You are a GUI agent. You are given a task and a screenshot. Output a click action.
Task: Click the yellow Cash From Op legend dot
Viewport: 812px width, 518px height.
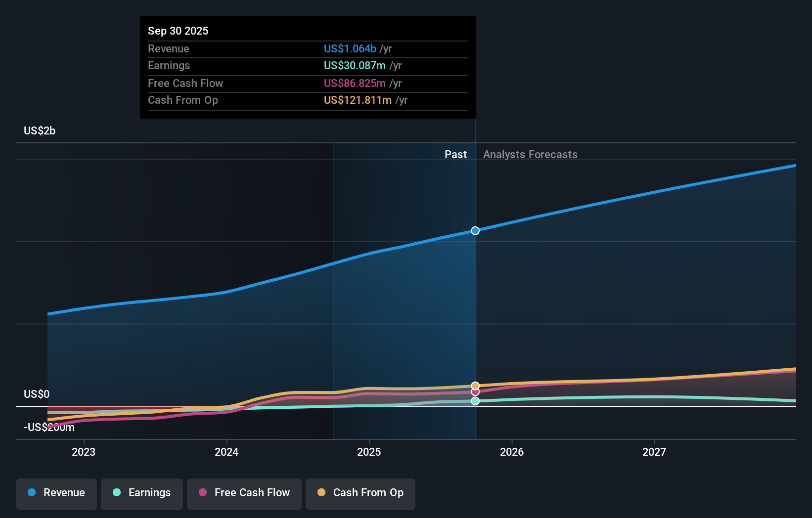tap(321, 493)
